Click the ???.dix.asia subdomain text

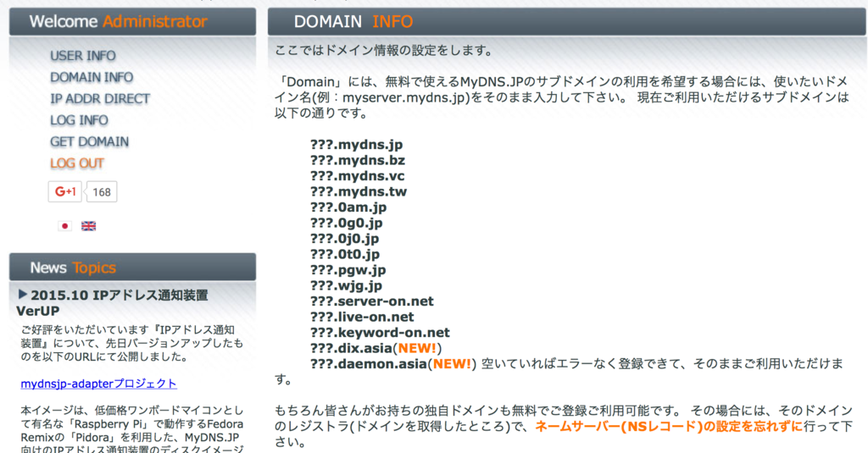351,349
